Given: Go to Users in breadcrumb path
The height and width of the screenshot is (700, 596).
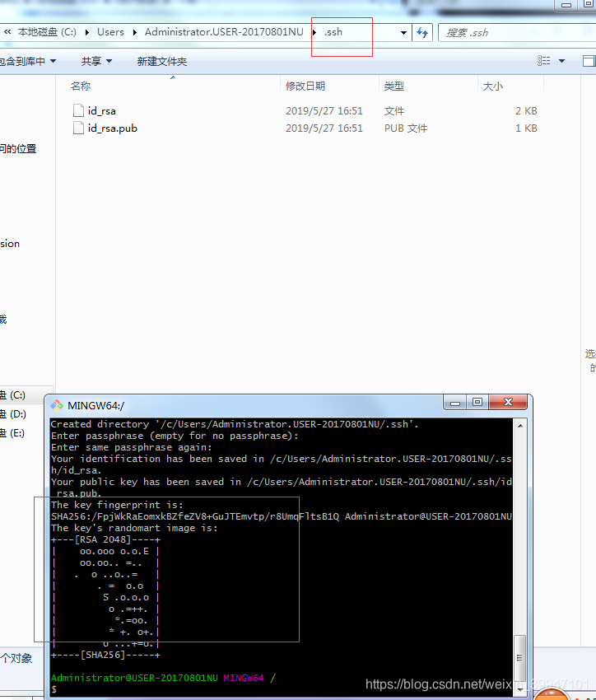Looking at the screenshot, I should point(110,32).
